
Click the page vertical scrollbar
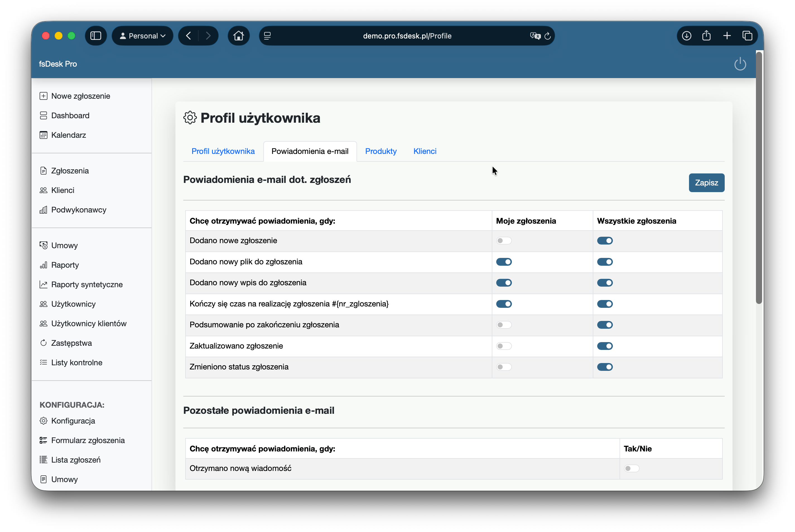759,176
